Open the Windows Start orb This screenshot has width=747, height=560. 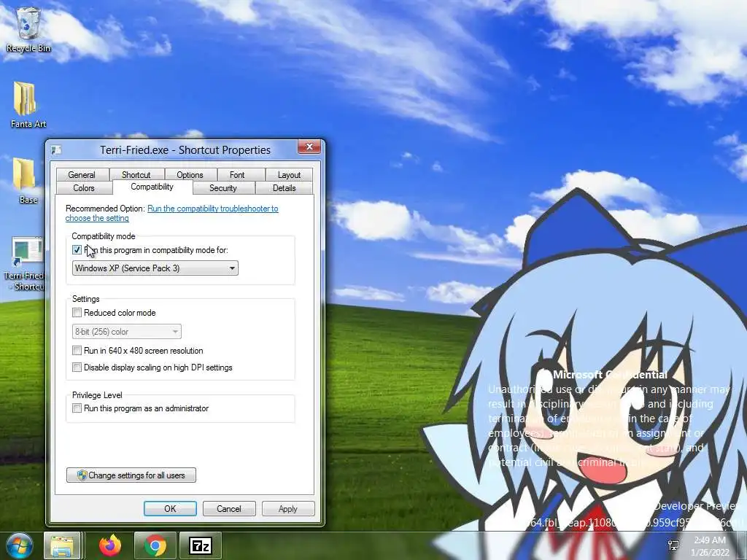[x=20, y=545]
